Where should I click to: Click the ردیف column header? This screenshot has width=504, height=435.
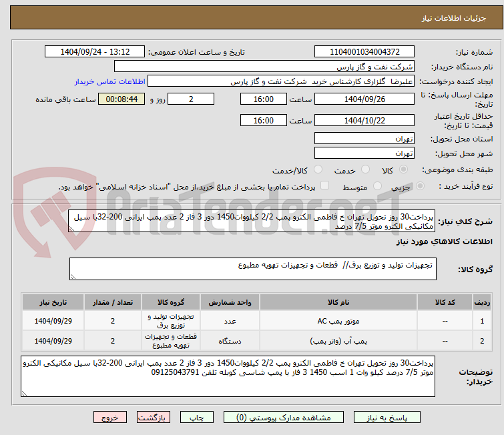(482, 303)
